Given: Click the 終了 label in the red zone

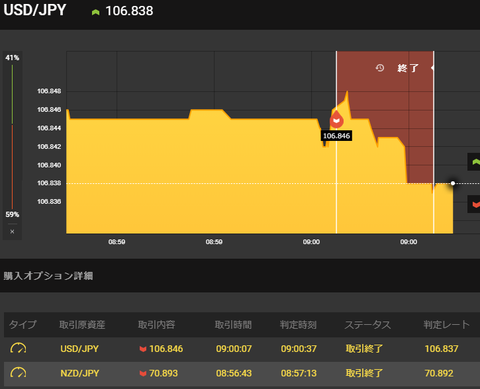Looking at the screenshot, I should (408, 68).
